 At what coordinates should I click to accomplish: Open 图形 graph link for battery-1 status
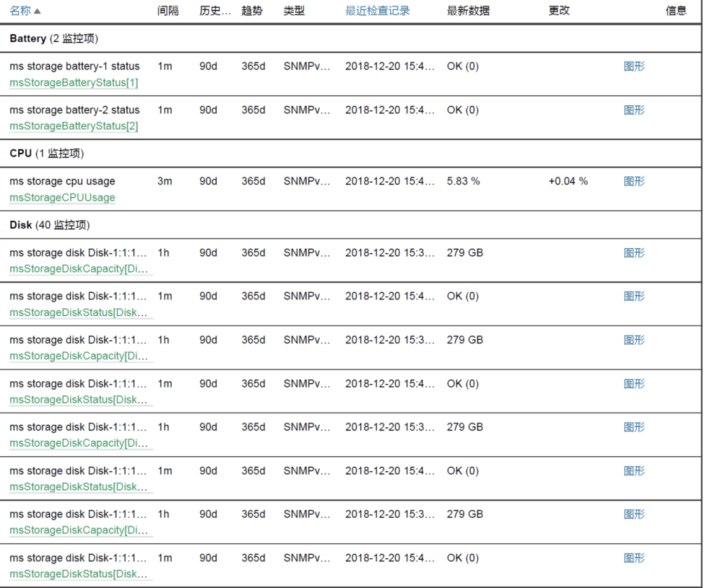pos(634,67)
